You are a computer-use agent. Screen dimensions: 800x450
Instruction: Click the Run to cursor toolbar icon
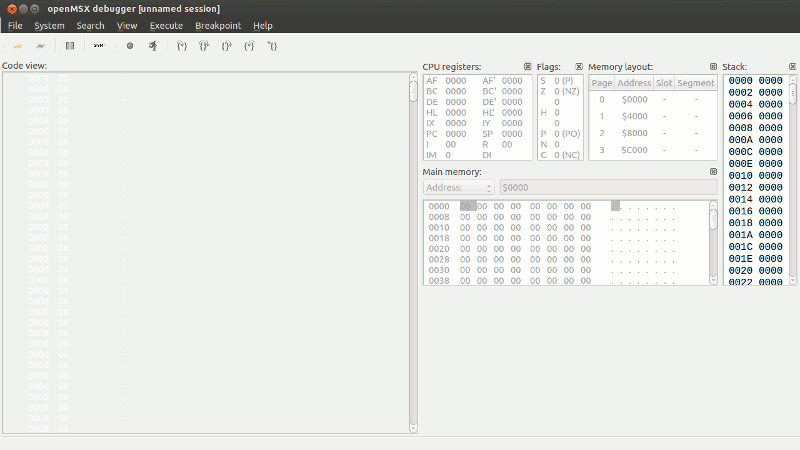249,46
